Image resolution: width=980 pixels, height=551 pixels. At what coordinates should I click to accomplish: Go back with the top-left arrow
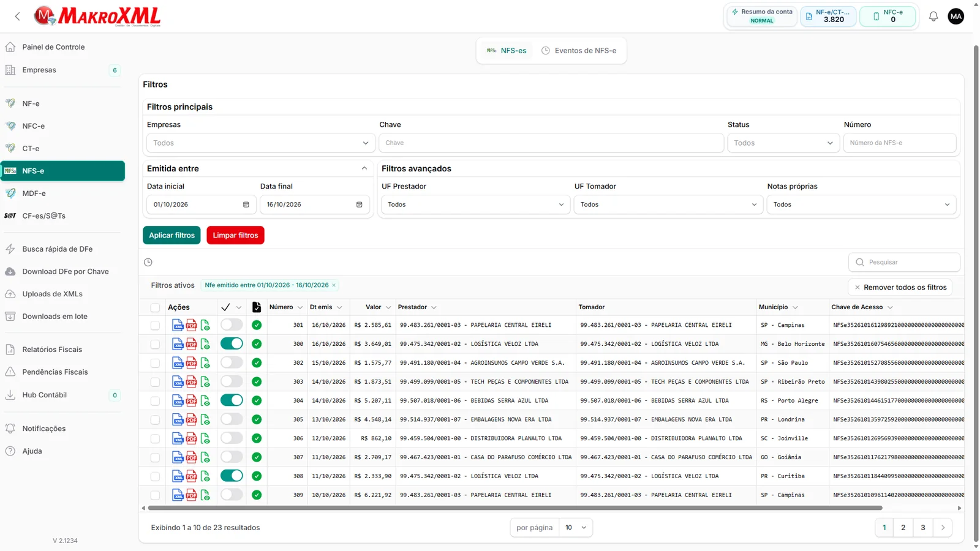tap(17, 17)
